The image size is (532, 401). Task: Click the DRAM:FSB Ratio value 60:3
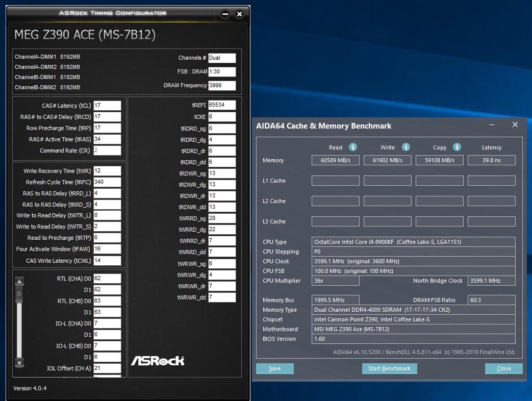click(x=492, y=300)
